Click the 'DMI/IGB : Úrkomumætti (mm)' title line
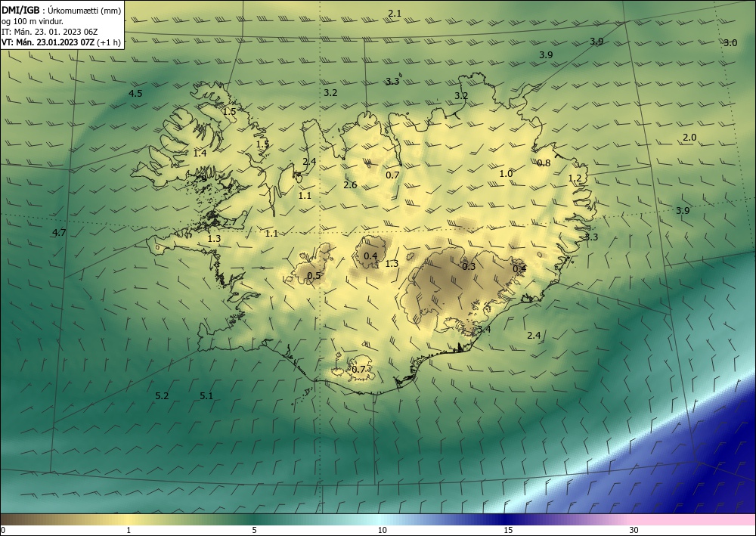The height and width of the screenshot is (536, 756). click(x=61, y=11)
